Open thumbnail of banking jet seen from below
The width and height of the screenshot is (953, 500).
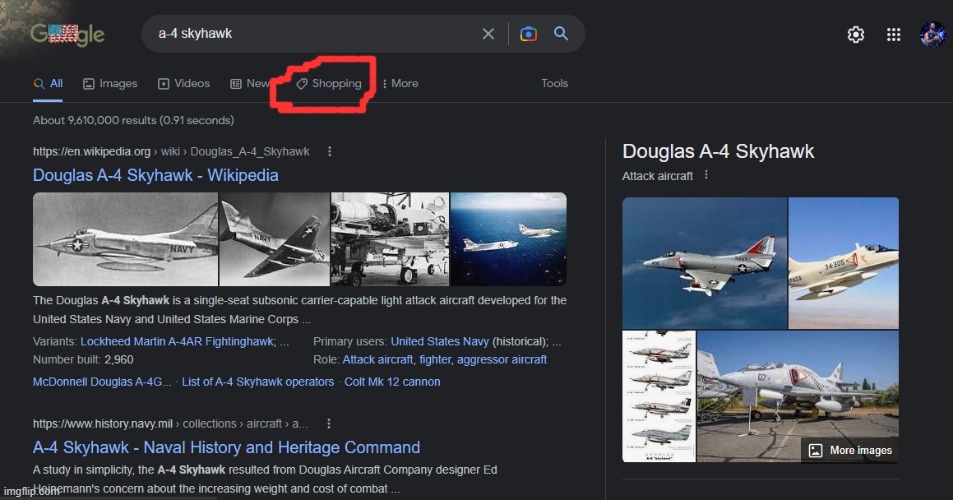click(274, 239)
